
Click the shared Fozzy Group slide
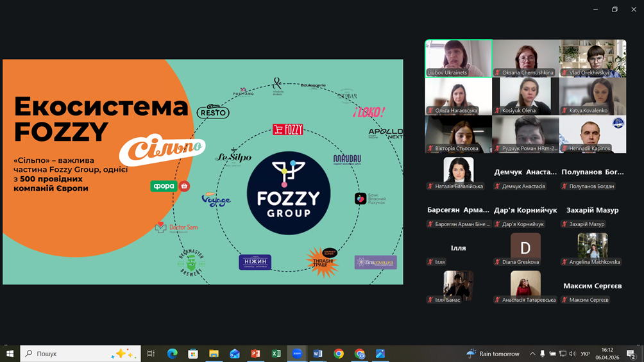(x=203, y=172)
